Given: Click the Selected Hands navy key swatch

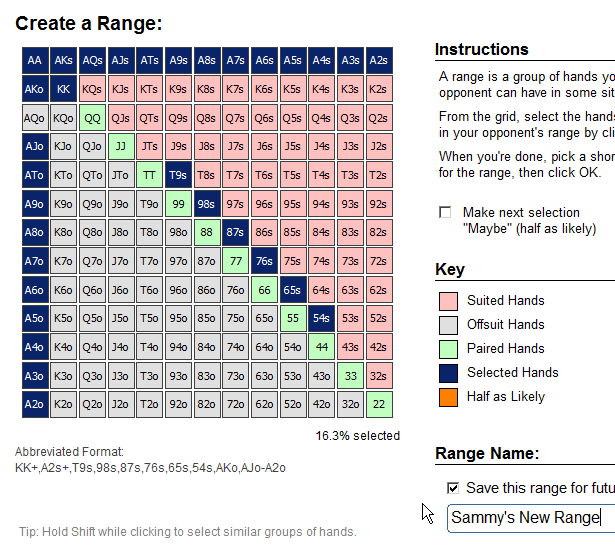Looking at the screenshot, I should (448, 372).
